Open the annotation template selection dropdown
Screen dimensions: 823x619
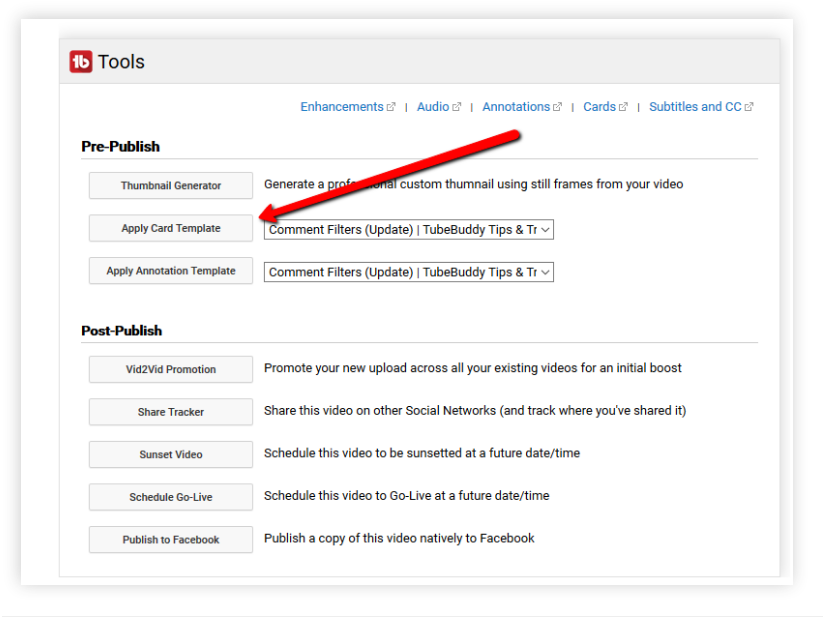[408, 271]
